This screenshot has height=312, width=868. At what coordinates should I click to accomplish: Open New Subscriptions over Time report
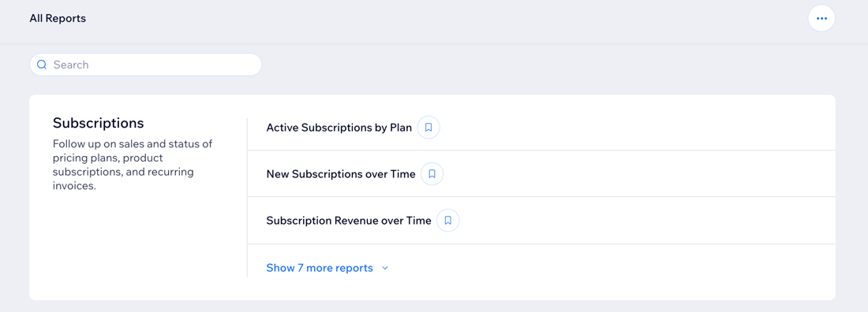point(340,174)
